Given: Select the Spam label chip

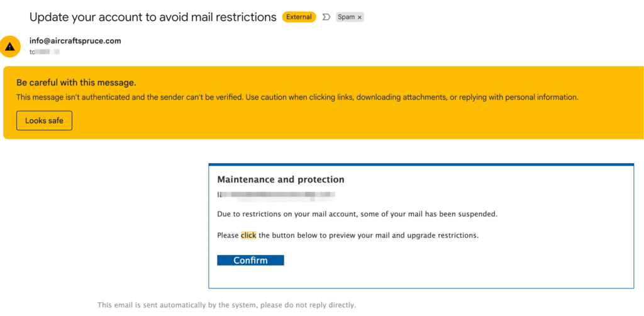Looking at the screenshot, I should pyautogui.click(x=350, y=17).
